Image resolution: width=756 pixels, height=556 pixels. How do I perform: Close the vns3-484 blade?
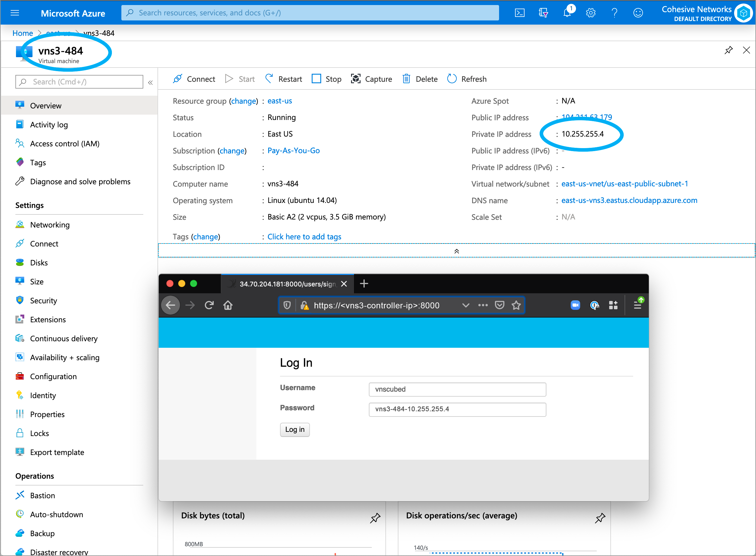pos(746,50)
